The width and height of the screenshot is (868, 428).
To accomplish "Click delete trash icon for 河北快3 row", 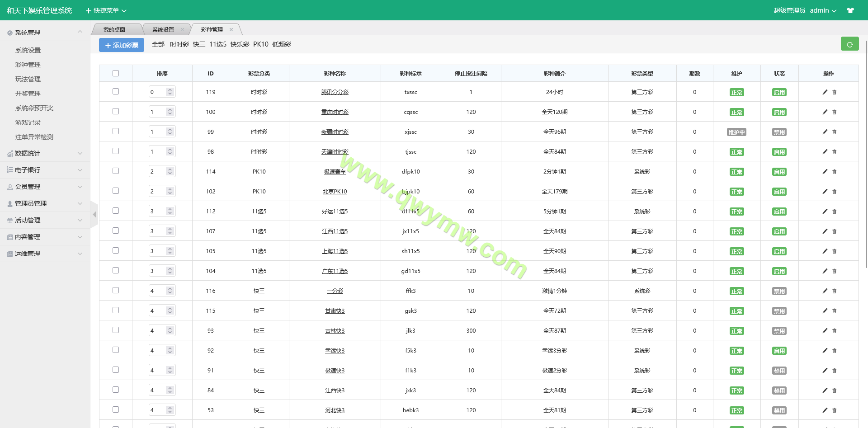I will [835, 410].
